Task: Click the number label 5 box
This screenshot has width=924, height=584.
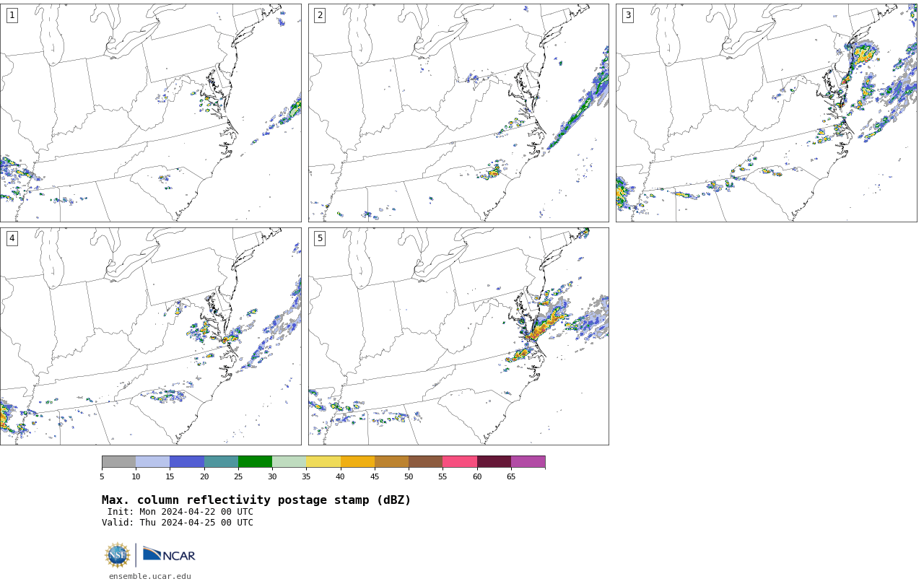Action: pyautogui.click(x=320, y=238)
